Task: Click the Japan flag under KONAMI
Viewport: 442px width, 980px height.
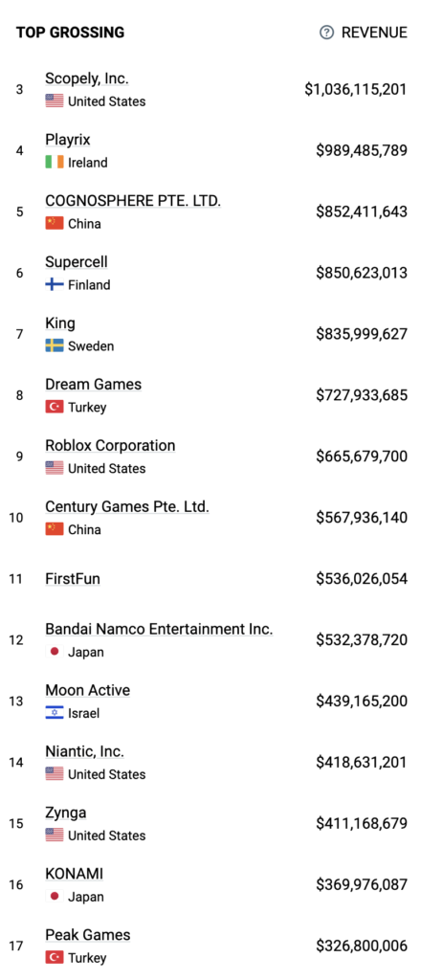Action: 55,897
